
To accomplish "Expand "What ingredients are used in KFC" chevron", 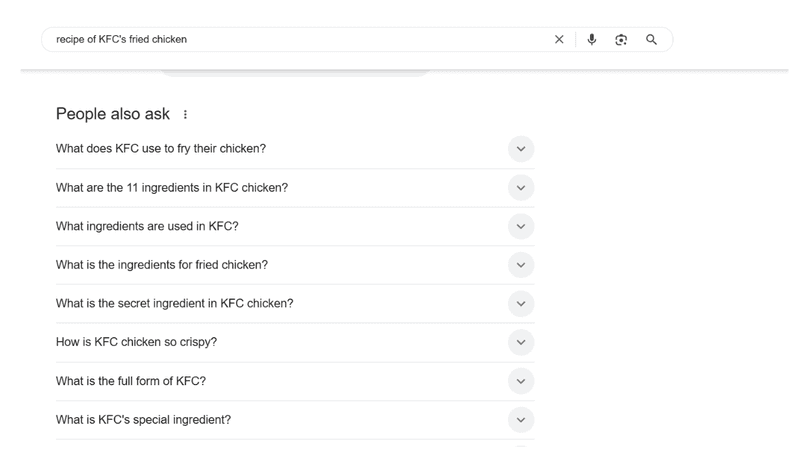I will click(520, 227).
